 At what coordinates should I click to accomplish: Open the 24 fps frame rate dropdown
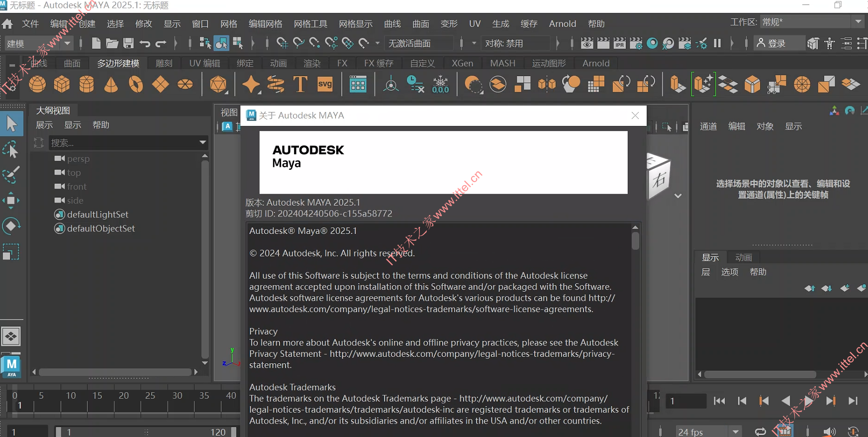(708, 432)
